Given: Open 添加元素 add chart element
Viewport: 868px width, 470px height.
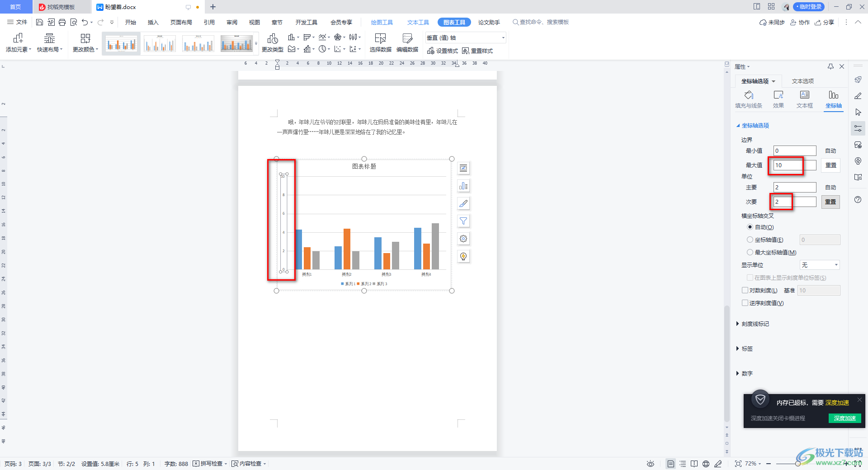Looking at the screenshot, I should (x=19, y=43).
